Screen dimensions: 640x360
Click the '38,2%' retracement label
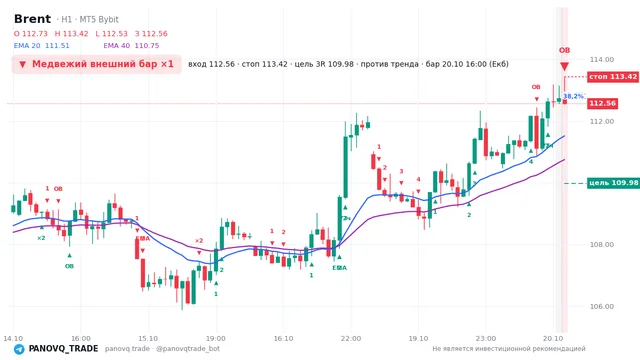click(x=573, y=96)
